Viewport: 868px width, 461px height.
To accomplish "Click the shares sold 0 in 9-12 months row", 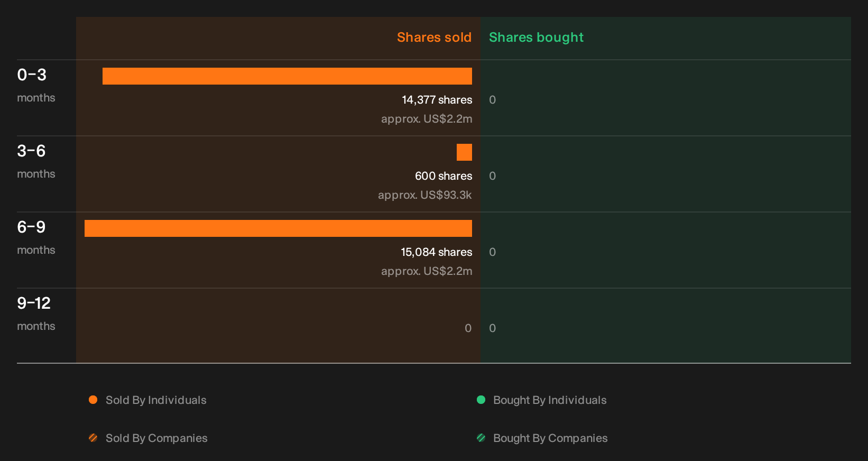I will pos(468,328).
